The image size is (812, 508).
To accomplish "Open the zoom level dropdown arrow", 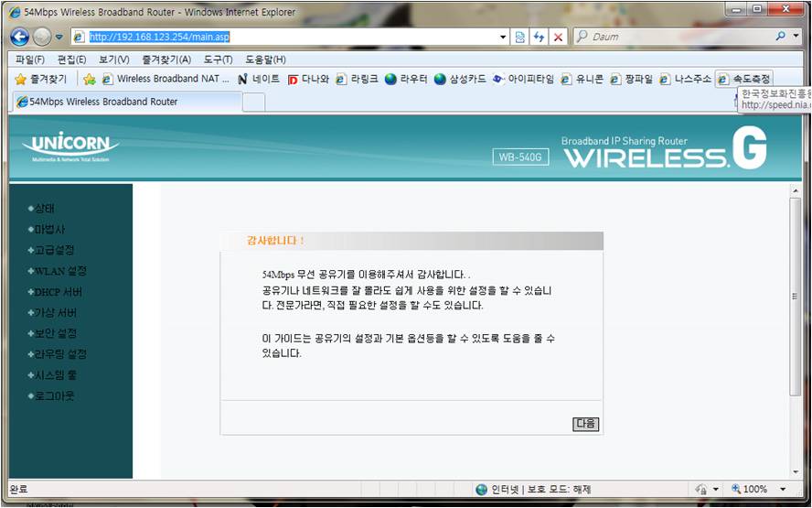I will pos(783,489).
